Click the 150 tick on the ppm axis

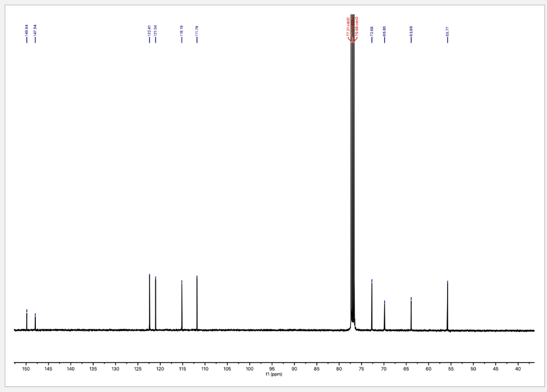tap(26, 369)
